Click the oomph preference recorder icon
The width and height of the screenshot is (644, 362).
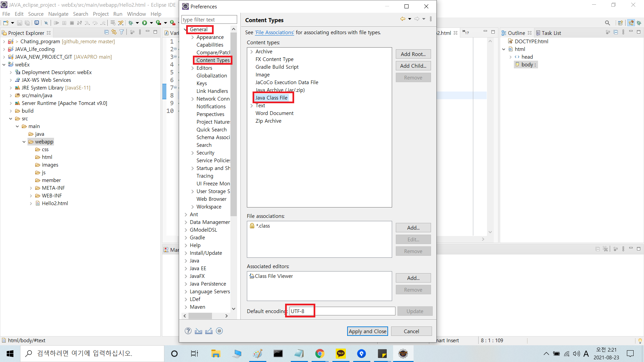coord(219,331)
